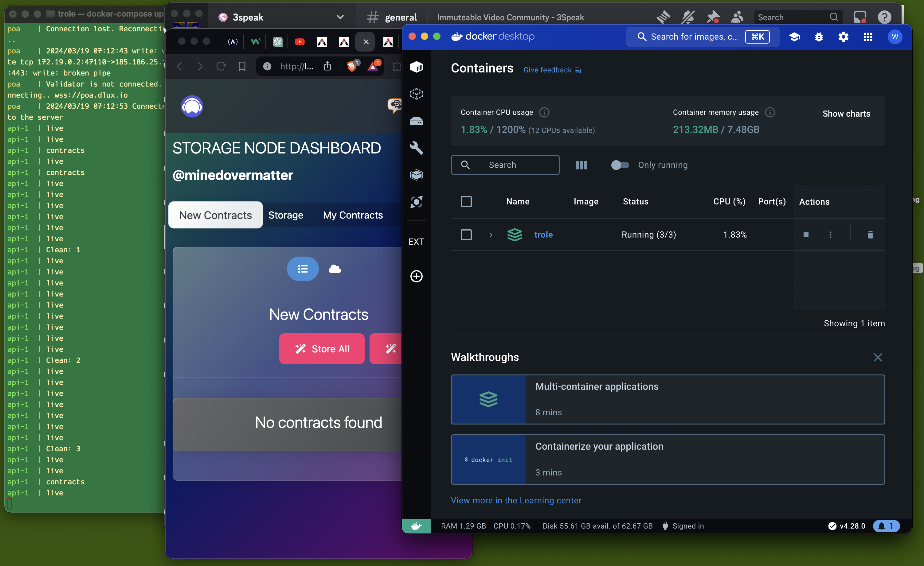Open Discord inbox icon
The height and width of the screenshot is (566, 924).
[860, 17]
